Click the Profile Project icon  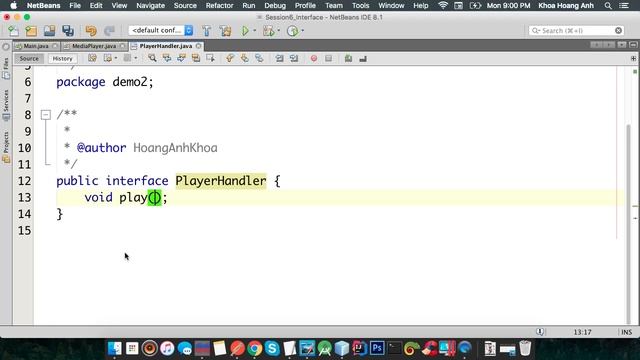[x=292, y=31]
